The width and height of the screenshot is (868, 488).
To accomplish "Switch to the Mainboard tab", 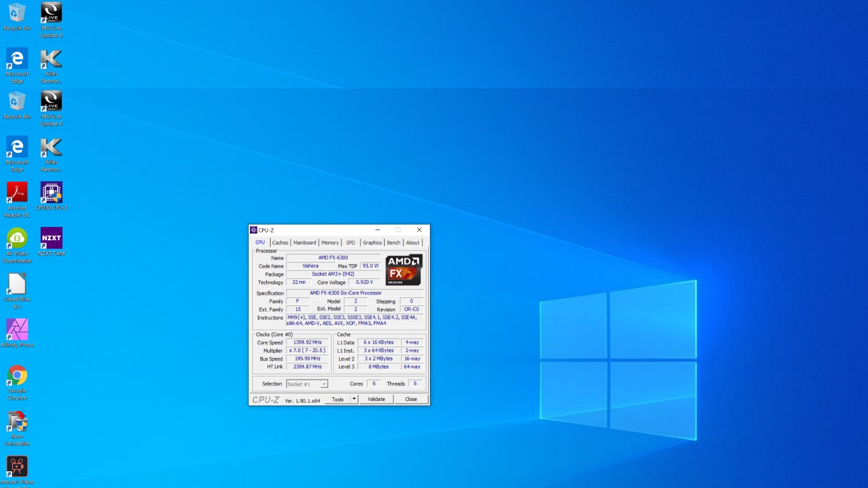I will (x=304, y=243).
